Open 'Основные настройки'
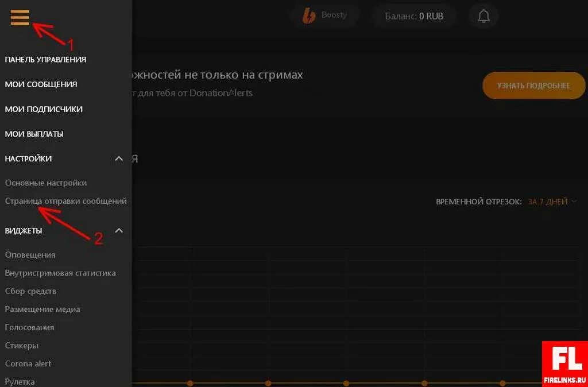588x387 pixels. 46,183
